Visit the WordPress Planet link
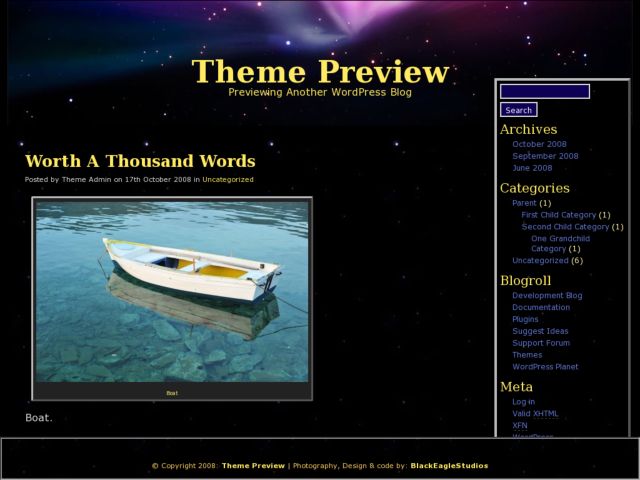Screen dimensions: 640x480 (x=545, y=367)
